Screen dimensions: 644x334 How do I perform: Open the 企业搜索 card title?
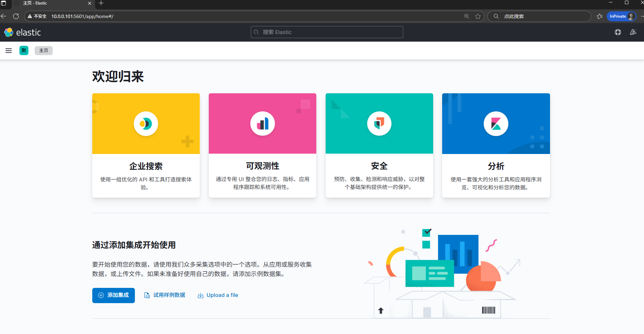tap(146, 166)
